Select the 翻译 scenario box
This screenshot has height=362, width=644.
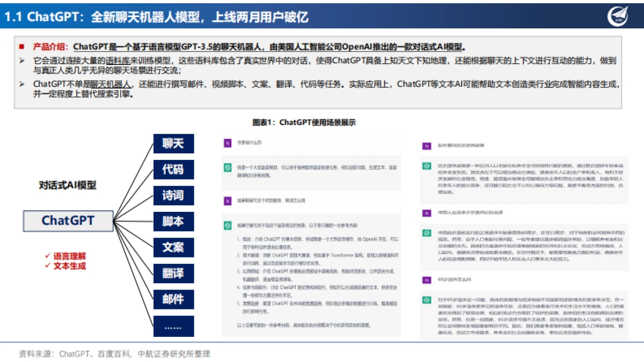(x=173, y=273)
